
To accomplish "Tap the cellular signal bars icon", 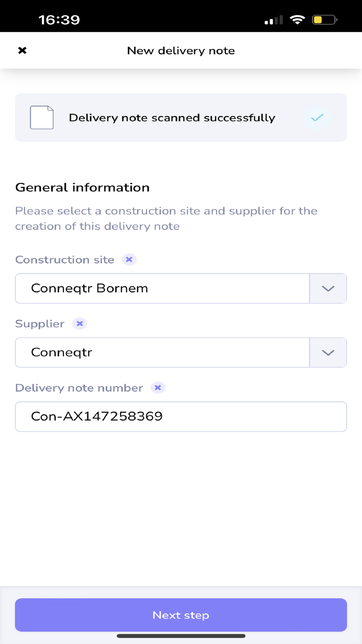I will click(274, 20).
